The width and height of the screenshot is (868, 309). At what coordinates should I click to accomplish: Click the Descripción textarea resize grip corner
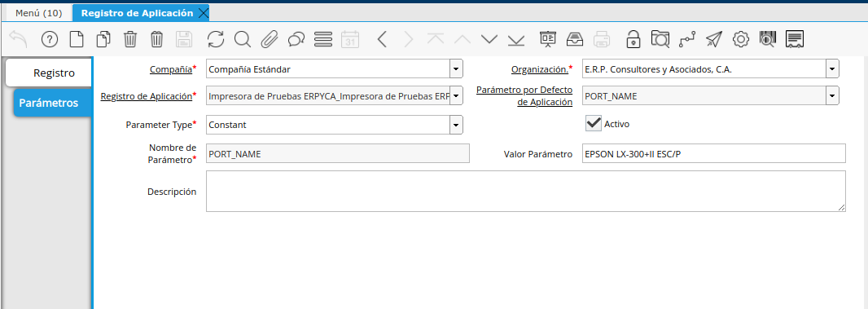(841, 207)
